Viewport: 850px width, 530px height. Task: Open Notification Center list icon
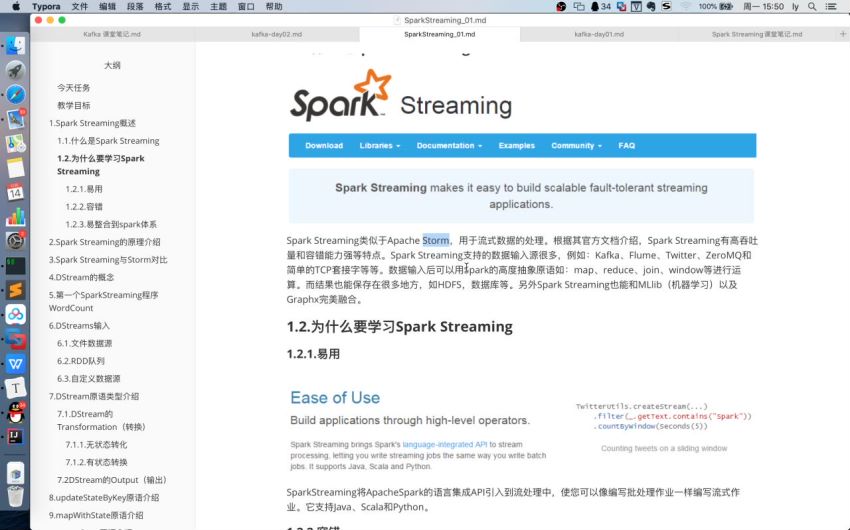click(830, 7)
